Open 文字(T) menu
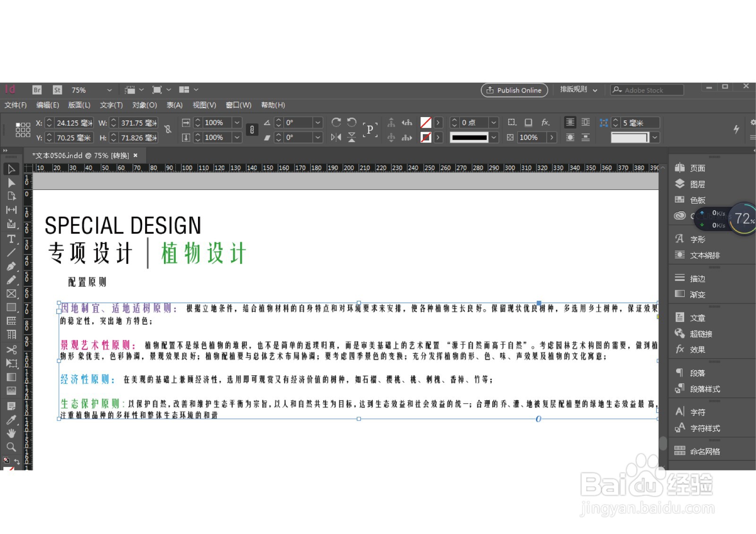The height and width of the screenshot is (534, 756). pos(111,105)
